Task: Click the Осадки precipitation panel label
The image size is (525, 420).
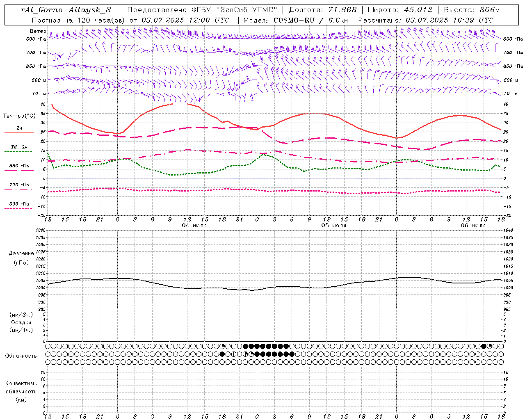Action: (21, 322)
